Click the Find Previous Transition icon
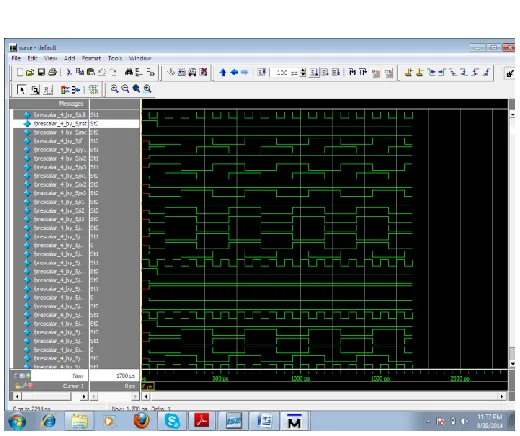The image size is (520, 436). pyautogui.click(x=432, y=72)
